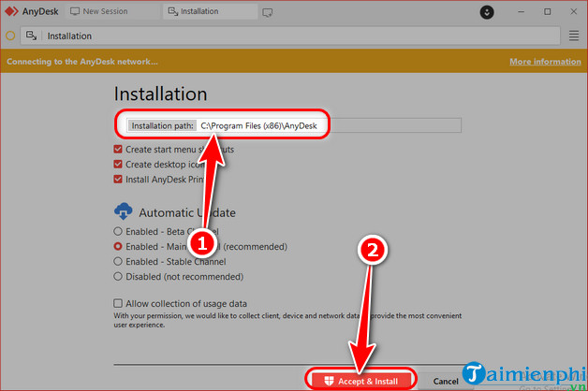The height and width of the screenshot is (391, 588).
Task: Click the dark circular download arrow icon
Action: 488,12
